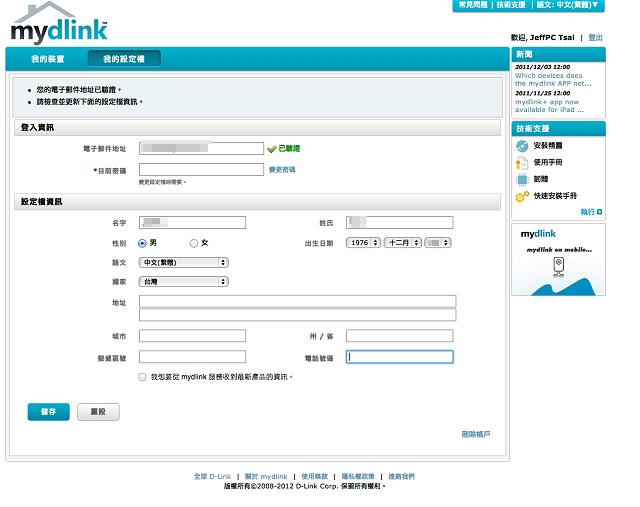640x507 pixels.
Task: Open the 安裝精靈 disc icon
Action: [522, 146]
